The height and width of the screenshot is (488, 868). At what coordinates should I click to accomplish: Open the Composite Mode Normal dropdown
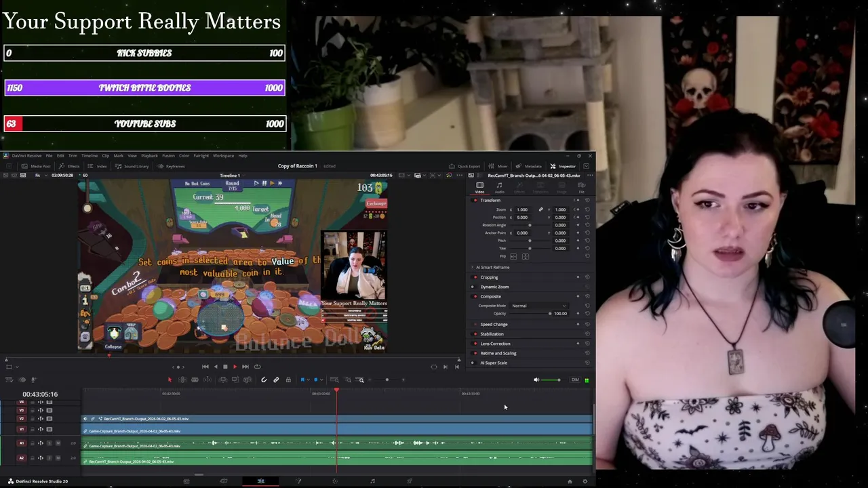click(x=538, y=306)
